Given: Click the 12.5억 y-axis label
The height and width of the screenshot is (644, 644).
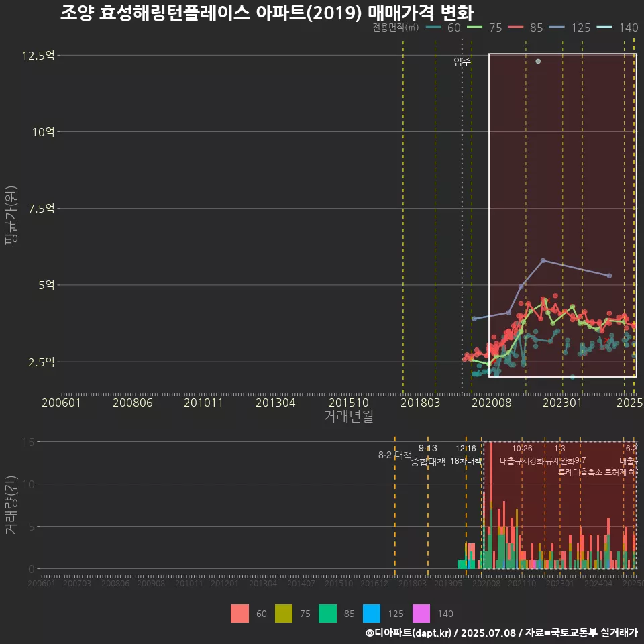Looking at the screenshot, I should tap(38, 56).
